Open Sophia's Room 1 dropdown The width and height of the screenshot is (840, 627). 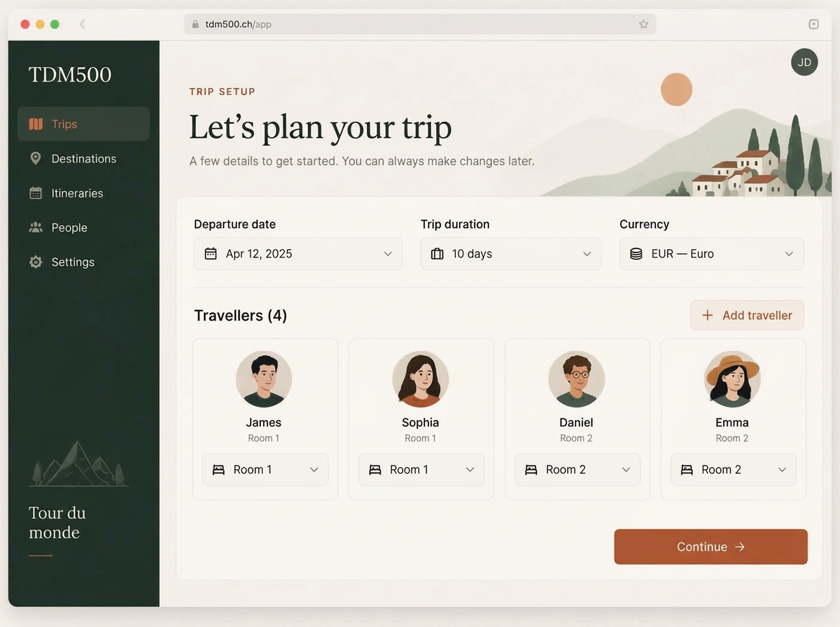pos(421,470)
